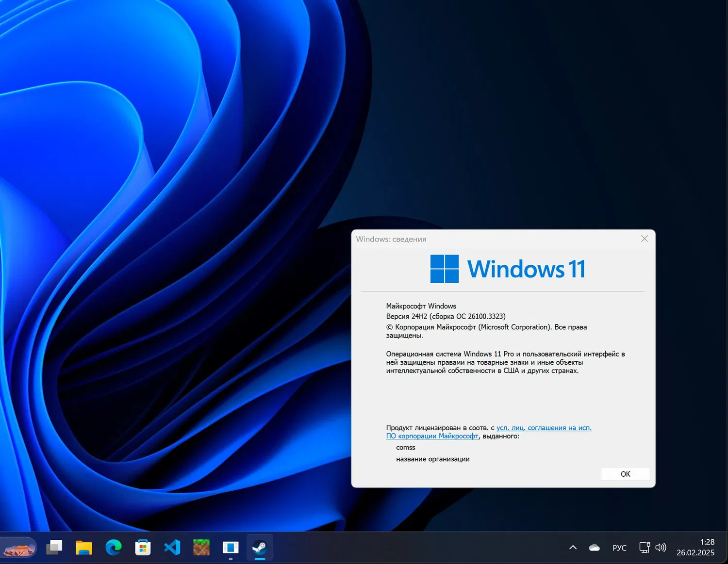The image size is (728, 564).
Task: Open the Microsoft license agreement link
Action: click(x=544, y=428)
